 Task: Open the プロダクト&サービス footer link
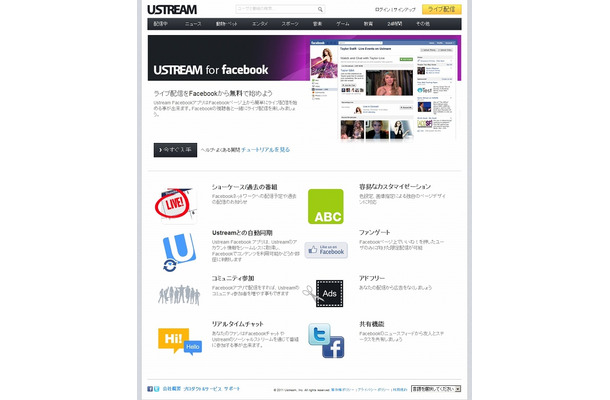(x=202, y=389)
